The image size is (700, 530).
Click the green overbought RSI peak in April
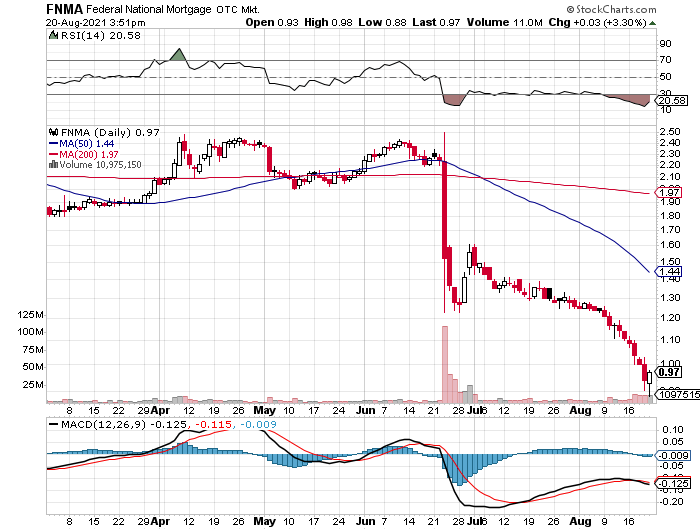[x=179, y=55]
